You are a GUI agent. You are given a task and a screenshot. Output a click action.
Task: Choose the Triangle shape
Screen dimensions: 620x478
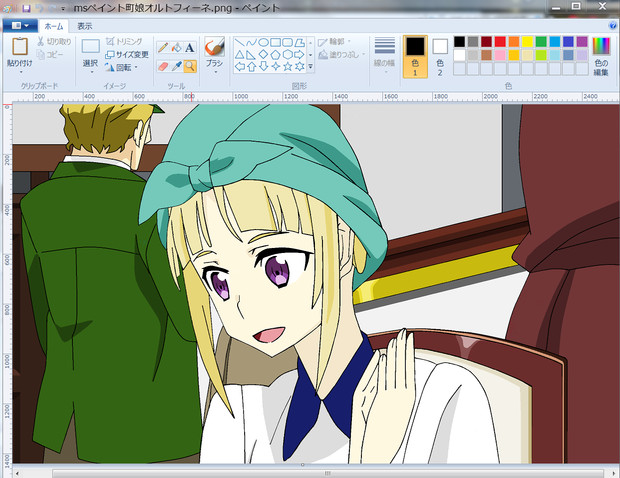(239, 55)
